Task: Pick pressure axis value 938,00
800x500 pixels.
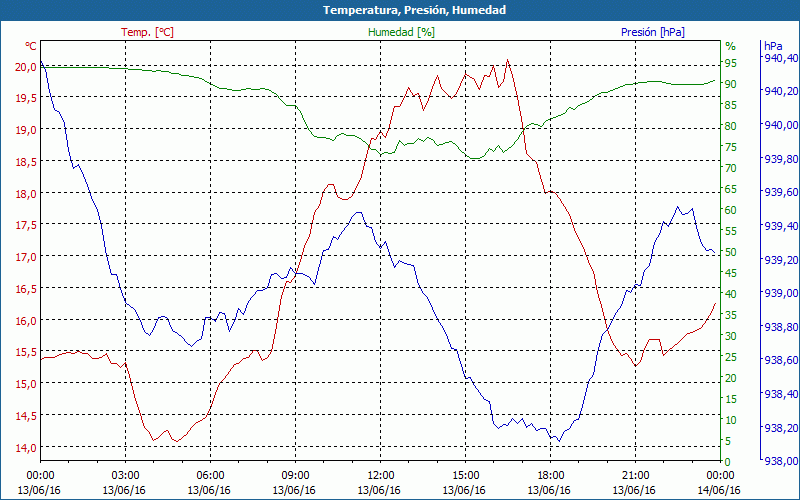Action: pyautogui.click(x=779, y=461)
